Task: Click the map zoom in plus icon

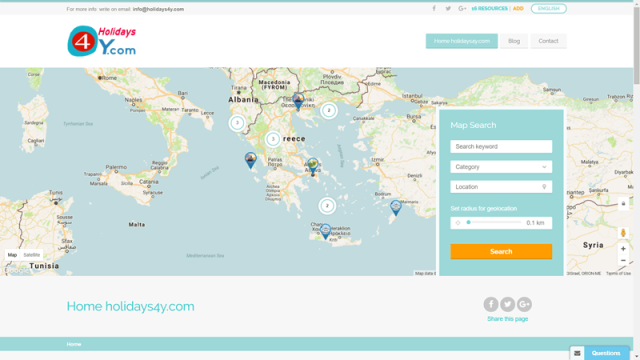Action: coord(623,249)
